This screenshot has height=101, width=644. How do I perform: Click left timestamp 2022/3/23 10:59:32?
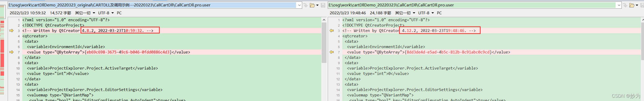click(x=28, y=13)
